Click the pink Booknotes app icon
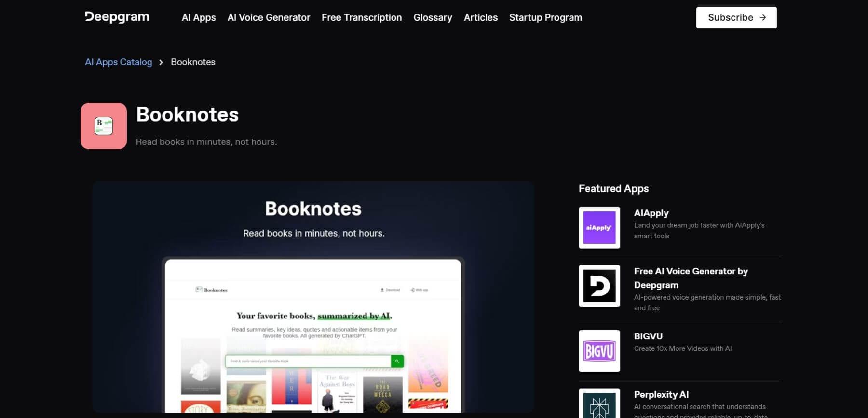Image resolution: width=868 pixels, height=418 pixels. click(x=104, y=126)
